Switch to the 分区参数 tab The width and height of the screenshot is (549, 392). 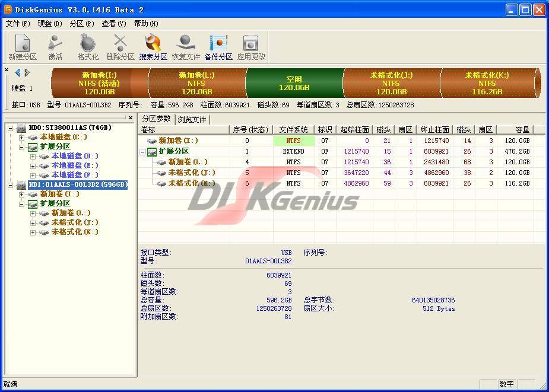pyautogui.click(x=156, y=119)
